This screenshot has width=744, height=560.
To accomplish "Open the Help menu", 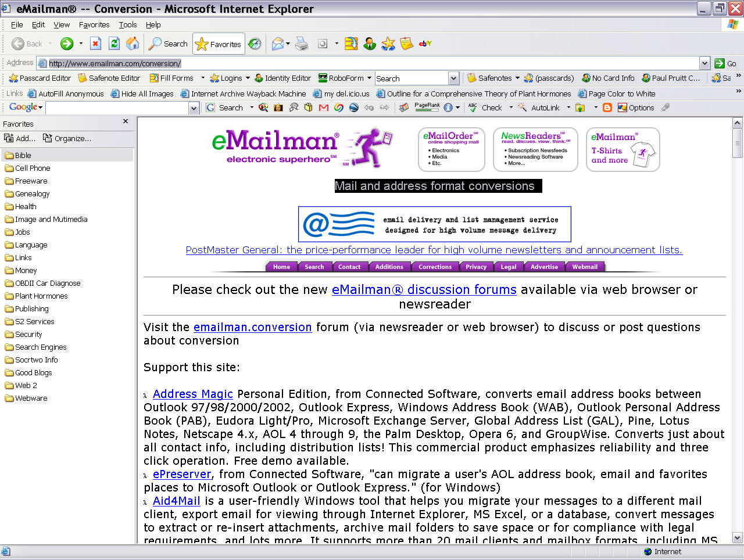I will (153, 24).
